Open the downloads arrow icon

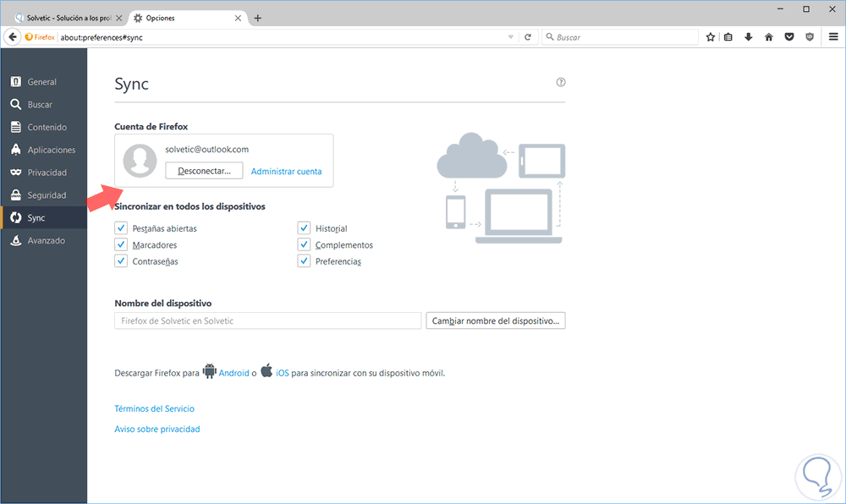coord(749,37)
